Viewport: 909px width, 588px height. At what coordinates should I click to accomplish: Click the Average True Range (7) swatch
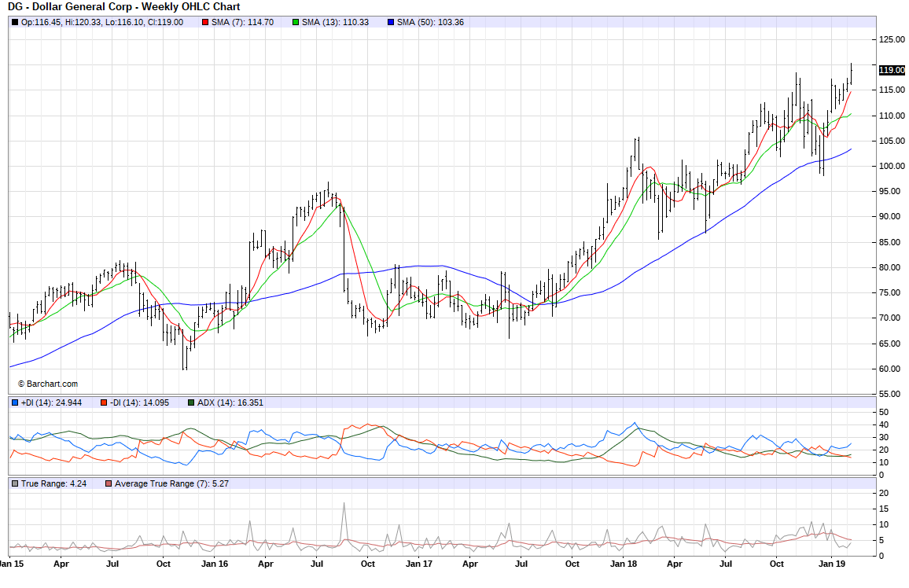(x=109, y=483)
